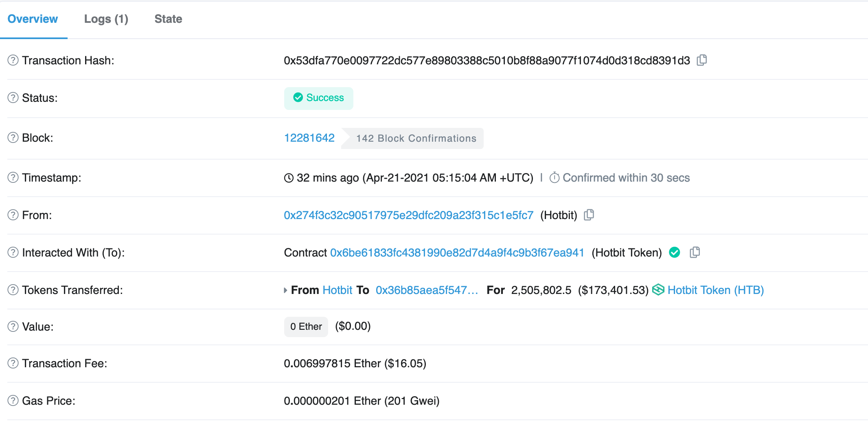Image resolution: width=868 pixels, height=421 pixels.
Task: Expand the Tokens Transferred arrow
Action: 285,290
